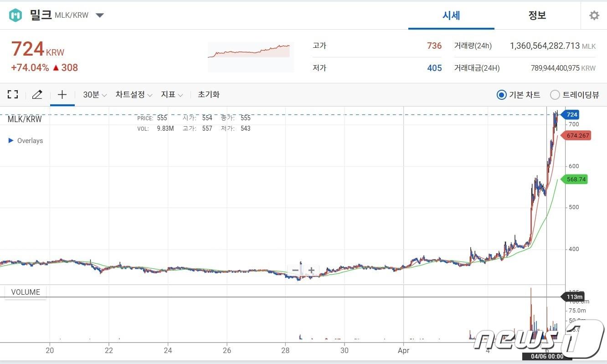Switch to the 정보 tab
Screen dimensions: 607x364
coord(537,15)
